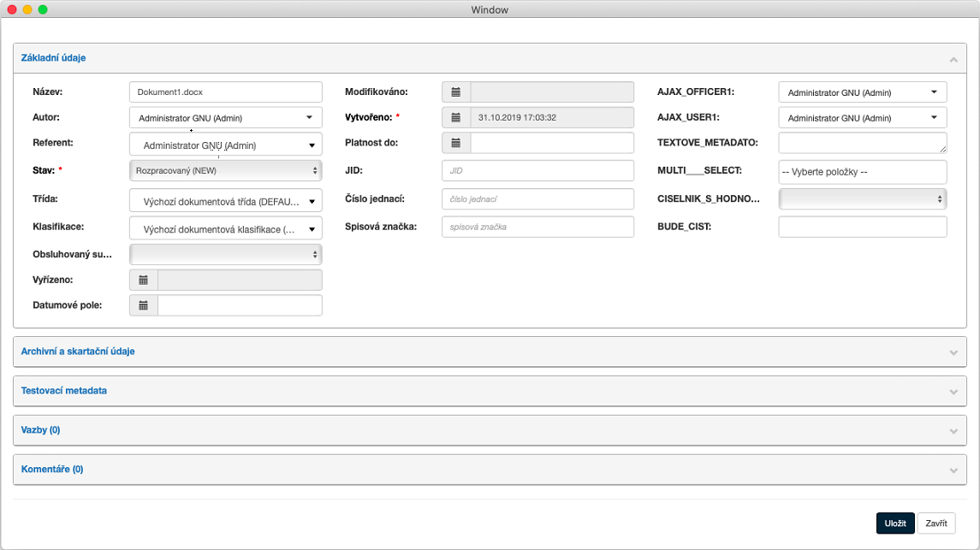Click the calendar icon beside Vyřízeno
Image resolution: width=980 pixels, height=550 pixels.
point(144,280)
